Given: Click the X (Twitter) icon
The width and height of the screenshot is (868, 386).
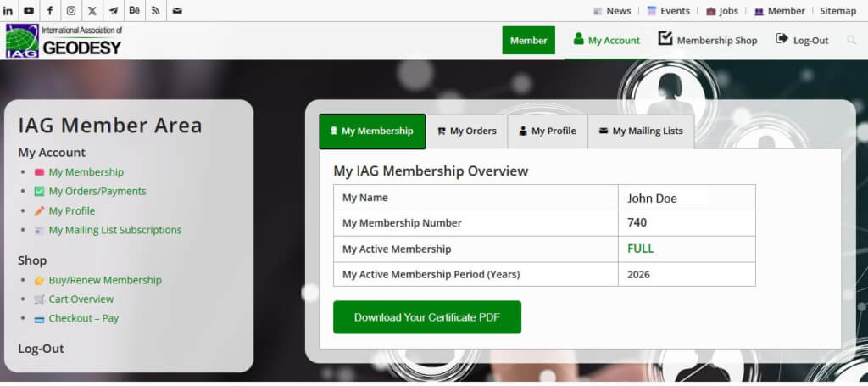Looking at the screenshot, I should (92, 11).
